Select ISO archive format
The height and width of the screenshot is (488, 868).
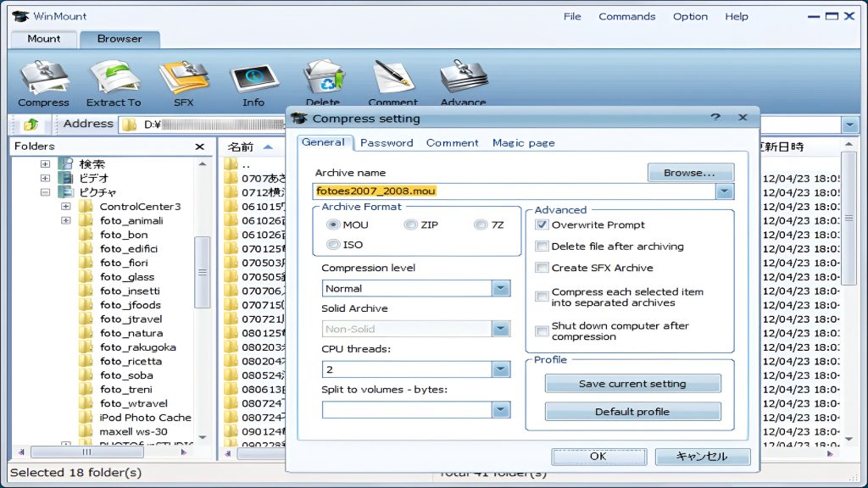[332, 245]
